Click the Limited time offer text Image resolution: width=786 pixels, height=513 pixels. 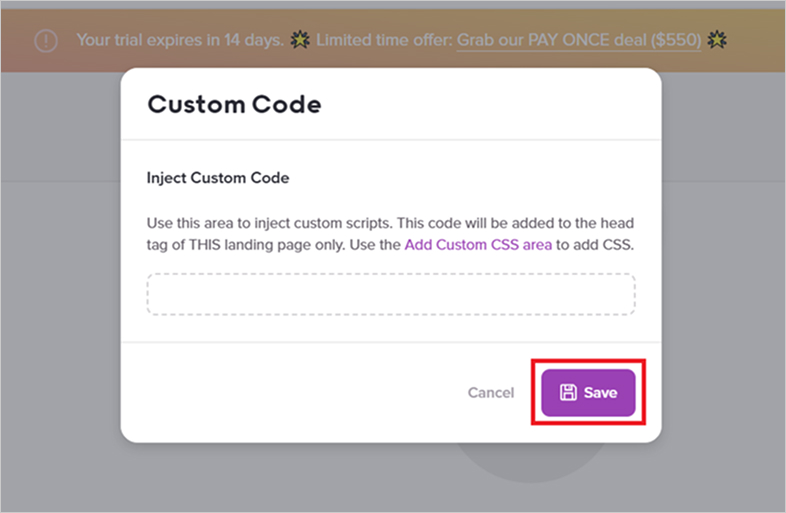384,41
